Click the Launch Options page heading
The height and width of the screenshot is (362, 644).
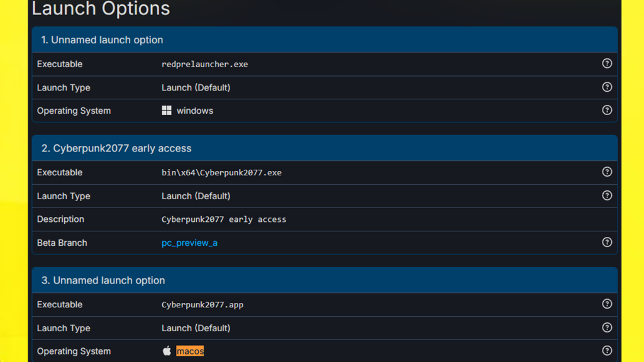click(x=101, y=8)
